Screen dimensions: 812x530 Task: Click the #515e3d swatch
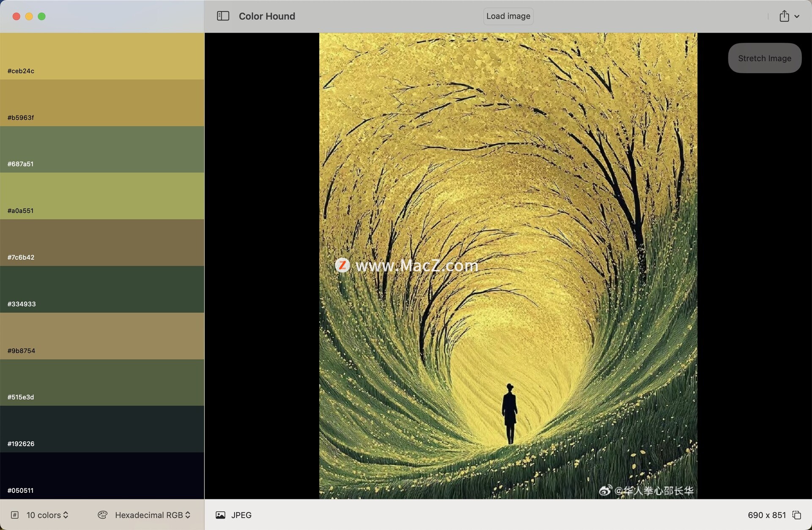tap(102, 382)
